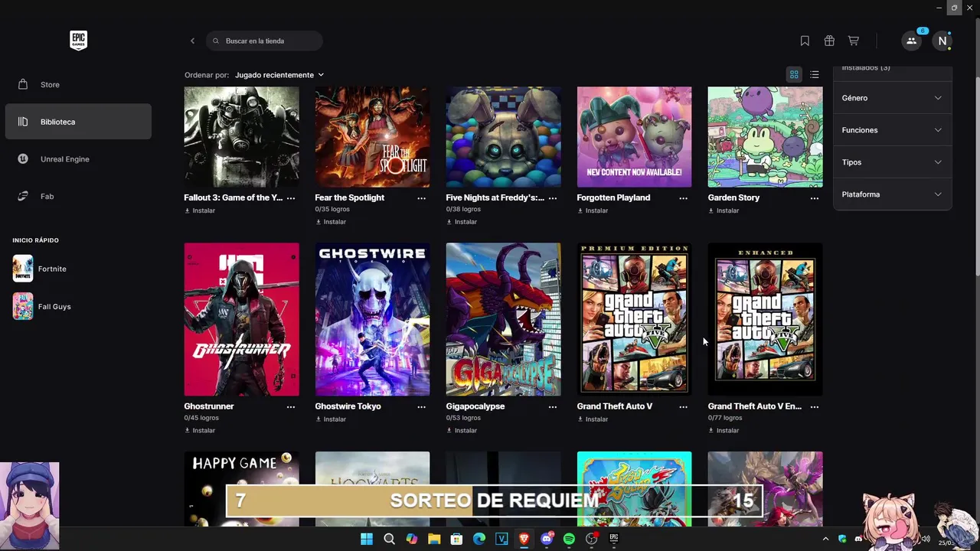980x551 pixels.
Task: Launch Fall Guys from quick launch
Action: click(42, 306)
